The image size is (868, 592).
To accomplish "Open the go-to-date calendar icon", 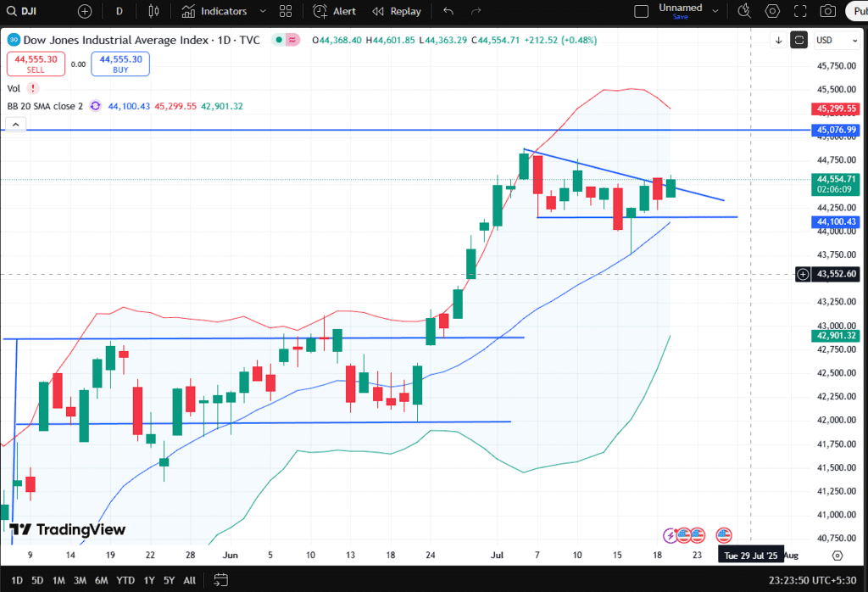I will coord(221,580).
